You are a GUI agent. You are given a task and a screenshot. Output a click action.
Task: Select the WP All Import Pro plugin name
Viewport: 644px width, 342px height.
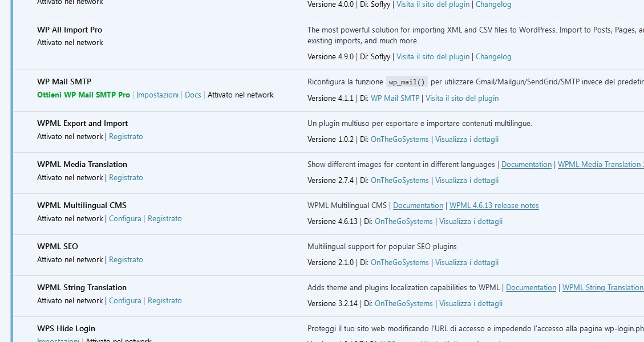pos(70,30)
